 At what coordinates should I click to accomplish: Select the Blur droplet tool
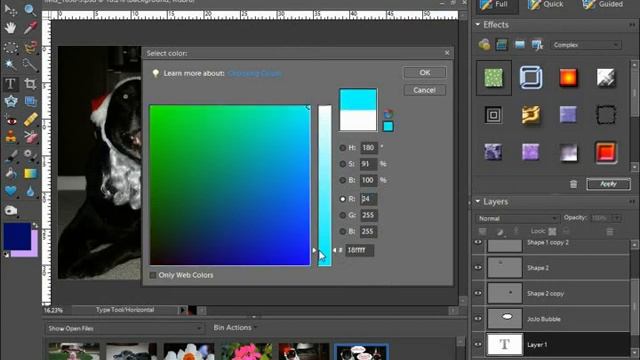(30, 191)
